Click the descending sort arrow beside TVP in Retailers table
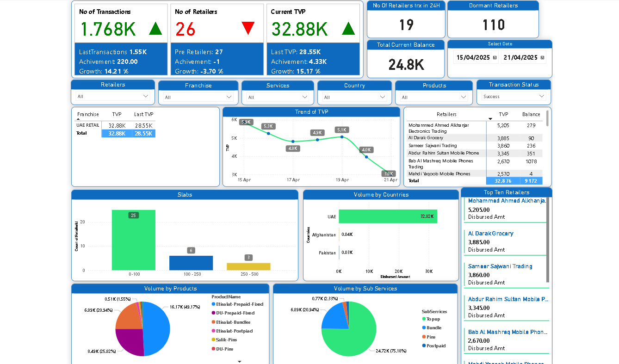Image resolution: width=619 pixels, height=364 pixels. (490, 119)
